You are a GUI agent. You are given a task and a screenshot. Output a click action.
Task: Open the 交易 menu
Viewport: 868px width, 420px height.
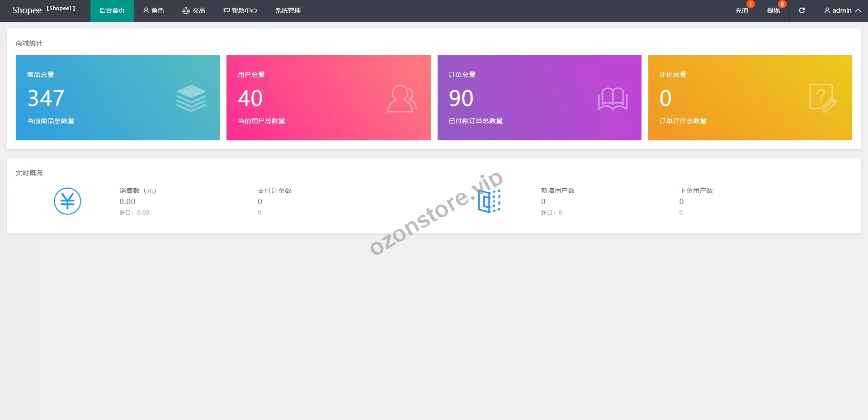click(193, 10)
